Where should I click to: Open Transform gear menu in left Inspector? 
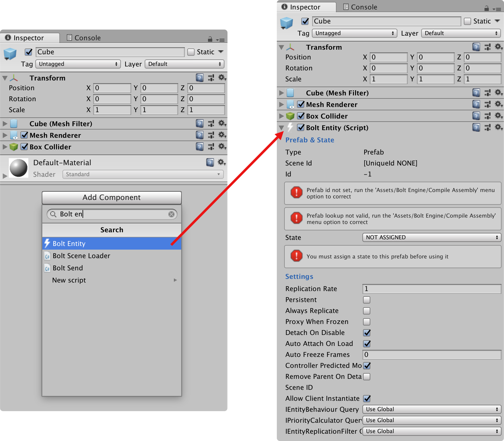[x=222, y=77]
